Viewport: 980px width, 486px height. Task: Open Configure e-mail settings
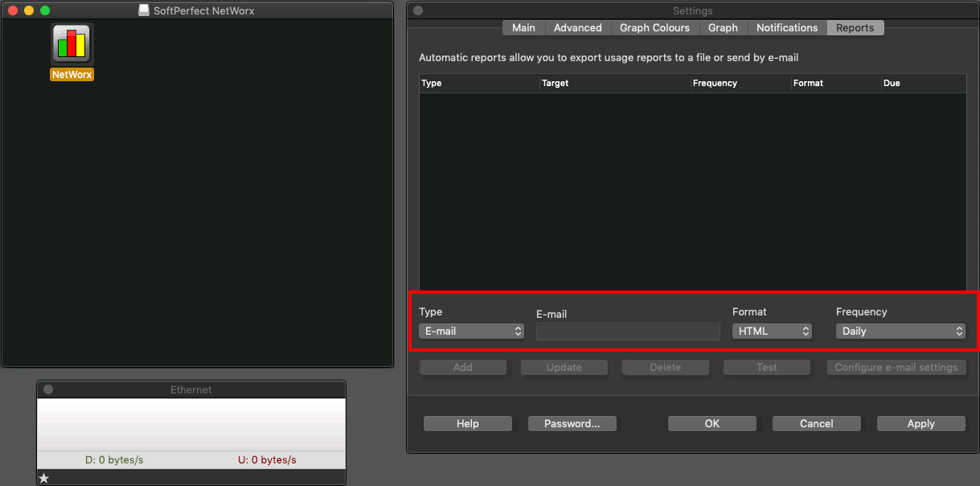coord(896,367)
